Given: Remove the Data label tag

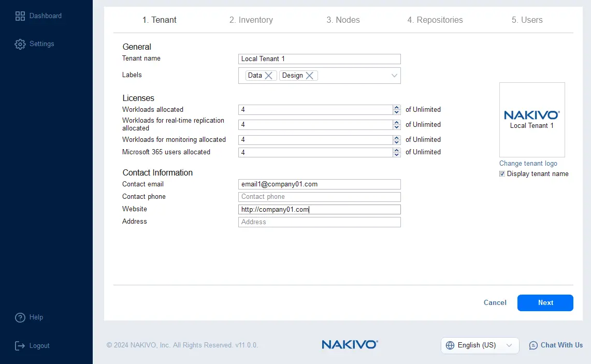Looking at the screenshot, I should [268, 76].
